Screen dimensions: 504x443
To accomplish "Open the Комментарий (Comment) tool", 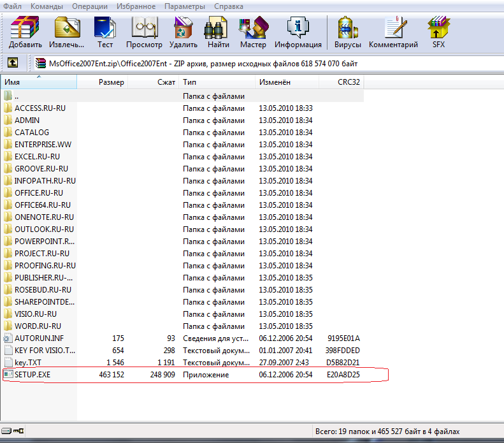I will [395, 27].
